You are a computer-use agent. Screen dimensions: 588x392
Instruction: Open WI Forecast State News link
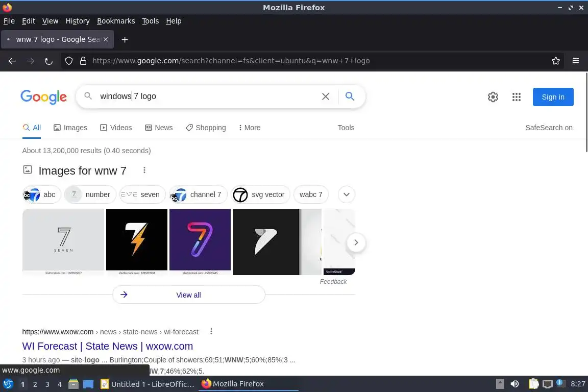tap(108, 346)
